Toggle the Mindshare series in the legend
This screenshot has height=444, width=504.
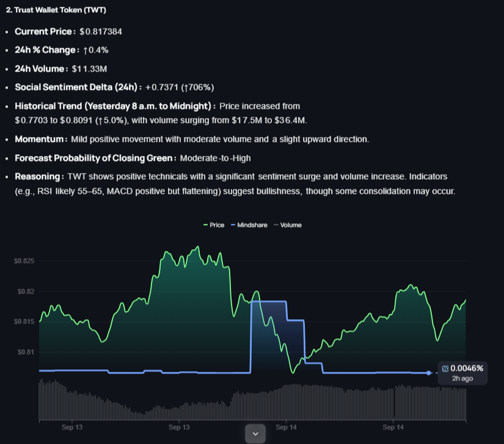point(249,225)
